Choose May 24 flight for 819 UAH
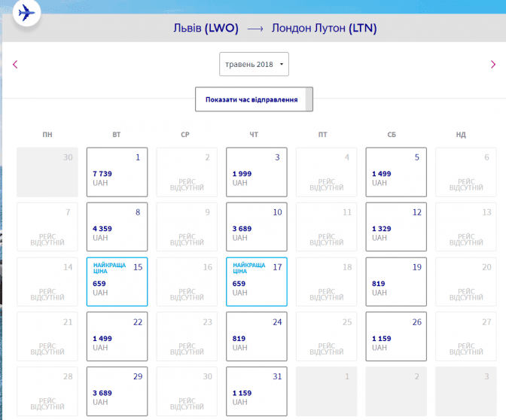The height and width of the screenshot is (420, 506). (x=256, y=336)
